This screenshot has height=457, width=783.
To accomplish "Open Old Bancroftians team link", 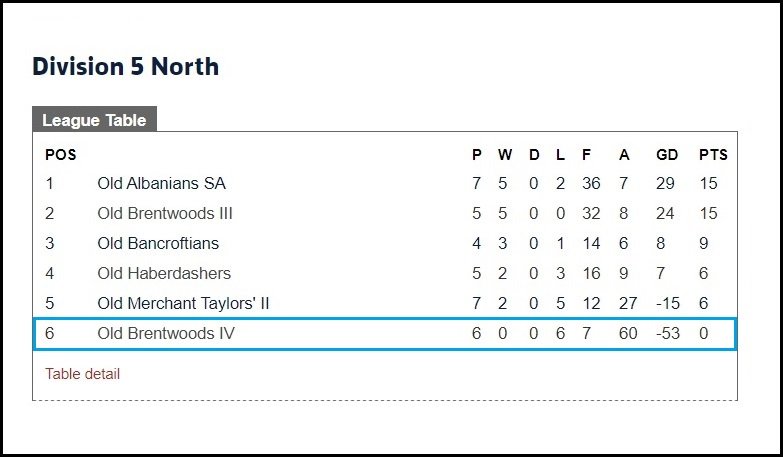I will (158, 243).
